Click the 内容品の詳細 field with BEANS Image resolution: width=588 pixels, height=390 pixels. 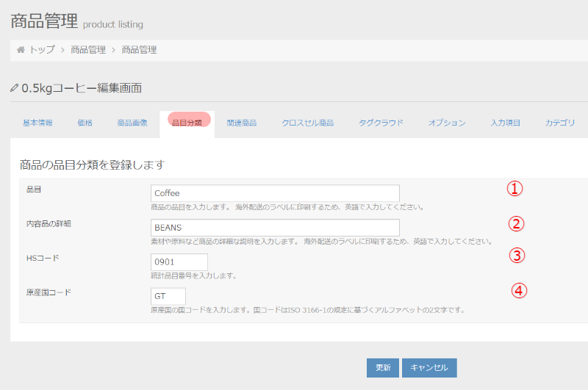tap(275, 228)
